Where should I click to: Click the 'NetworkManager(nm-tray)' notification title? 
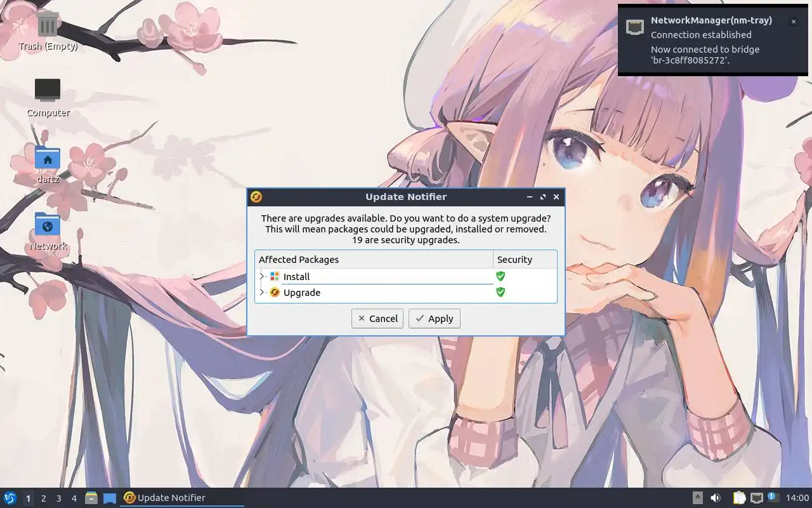click(711, 20)
